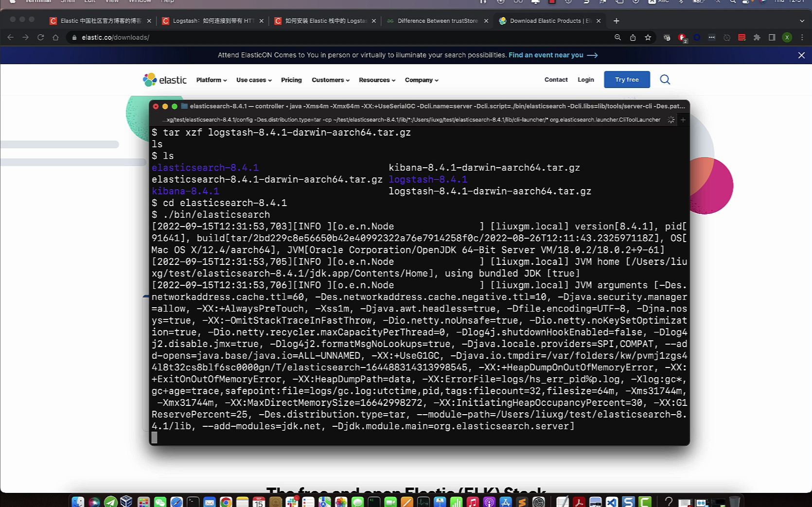Viewport: 812px width, 507px height.
Task: Expand the Platform menu
Action: click(212, 80)
